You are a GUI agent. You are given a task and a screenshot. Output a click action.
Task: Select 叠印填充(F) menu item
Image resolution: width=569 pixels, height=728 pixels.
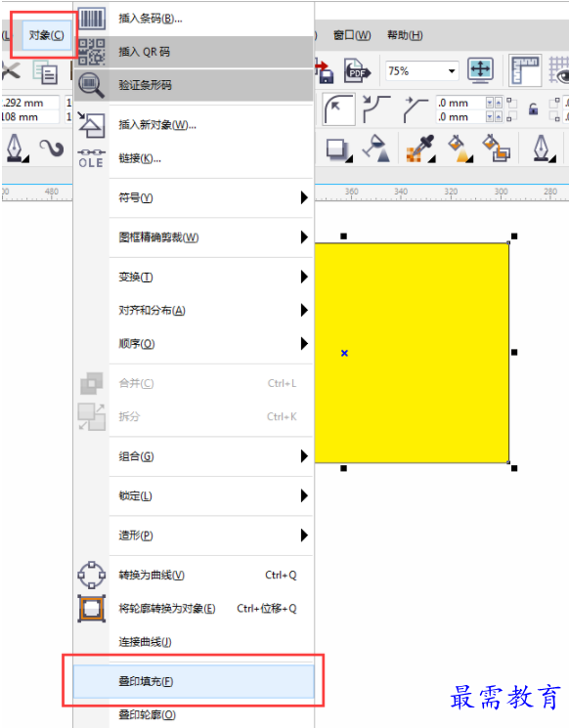tap(194, 681)
